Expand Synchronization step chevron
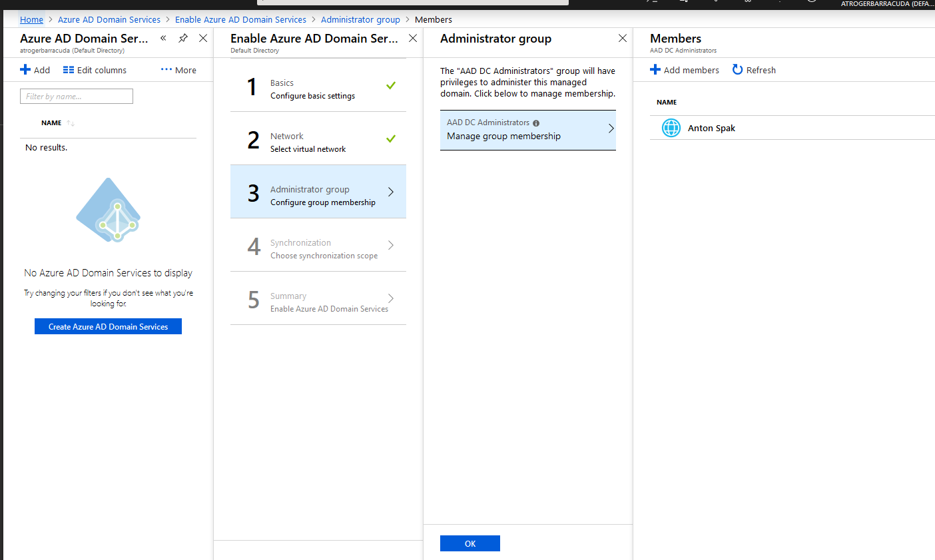 pyautogui.click(x=391, y=245)
